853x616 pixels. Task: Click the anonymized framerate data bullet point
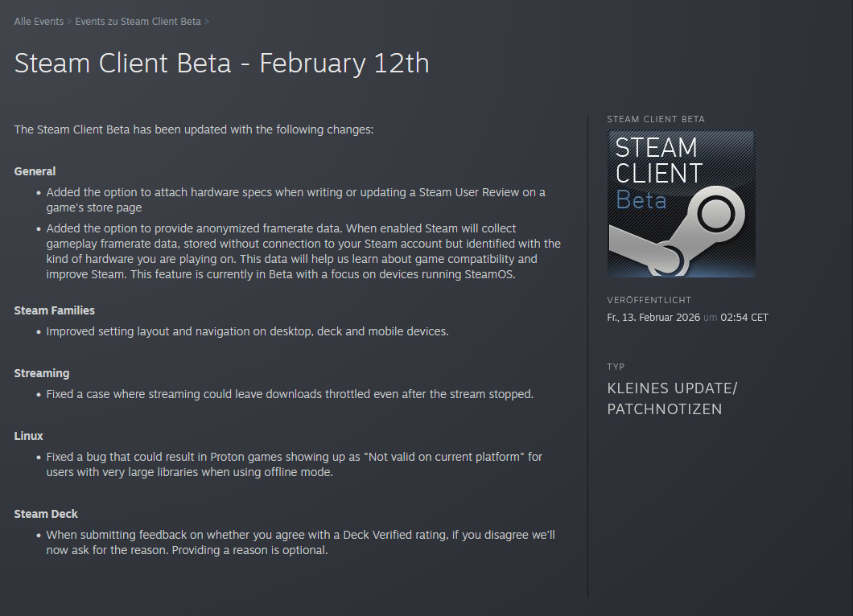pos(303,251)
